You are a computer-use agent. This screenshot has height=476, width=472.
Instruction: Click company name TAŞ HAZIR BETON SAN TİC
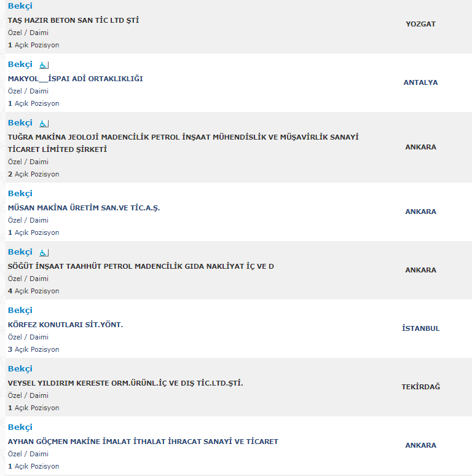tap(73, 20)
